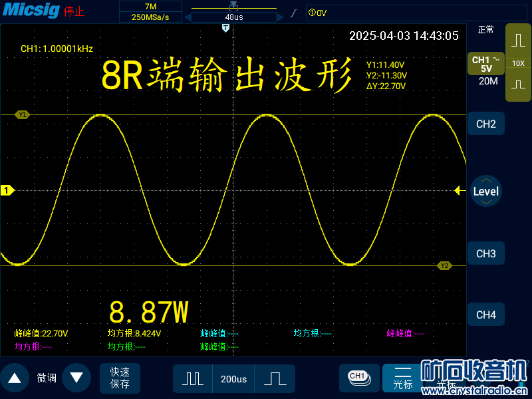Tap the ΔY:22.70V cursor readout

point(386,86)
